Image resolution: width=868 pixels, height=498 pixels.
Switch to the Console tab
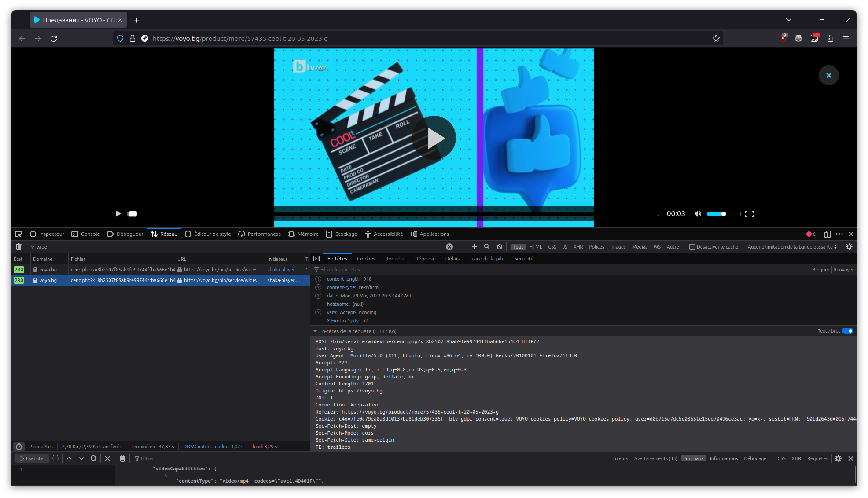tap(86, 234)
